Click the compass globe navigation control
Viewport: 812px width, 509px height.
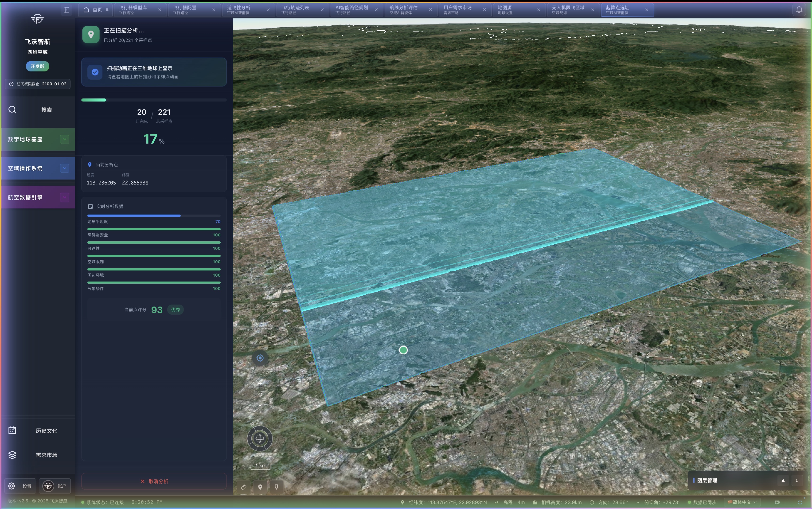coord(260,438)
